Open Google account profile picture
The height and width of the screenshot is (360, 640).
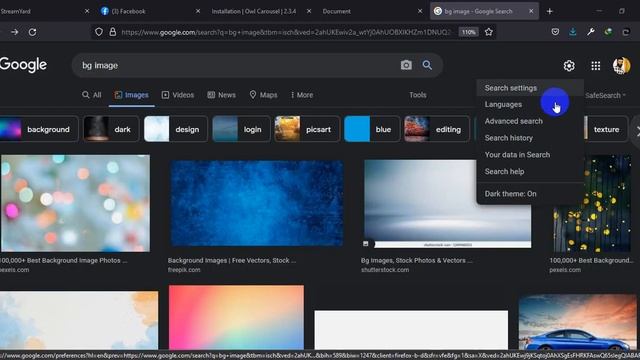pyautogui.click(x=621, y=65)
